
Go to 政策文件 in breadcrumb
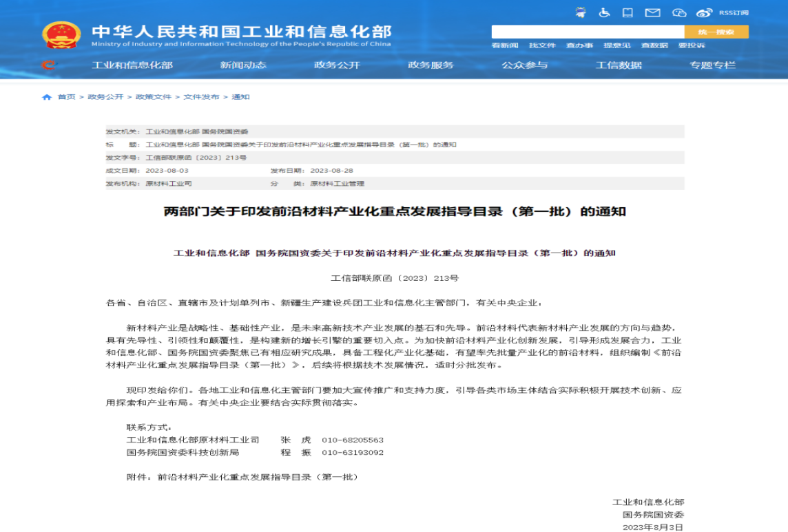153,97
